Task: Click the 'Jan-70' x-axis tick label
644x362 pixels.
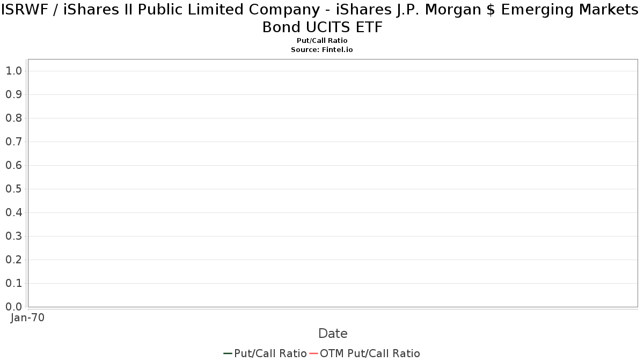Action: (x=27, y=317)
